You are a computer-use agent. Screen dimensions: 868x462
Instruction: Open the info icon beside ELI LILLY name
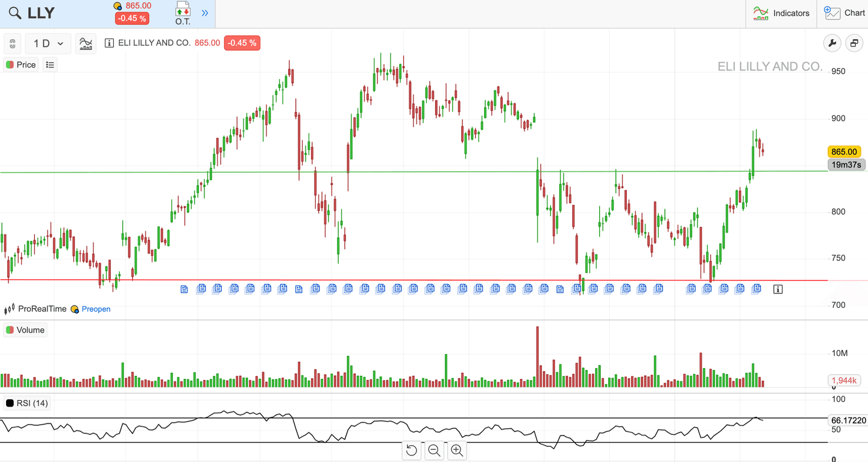pyautogui.click(x=109, y=43)
